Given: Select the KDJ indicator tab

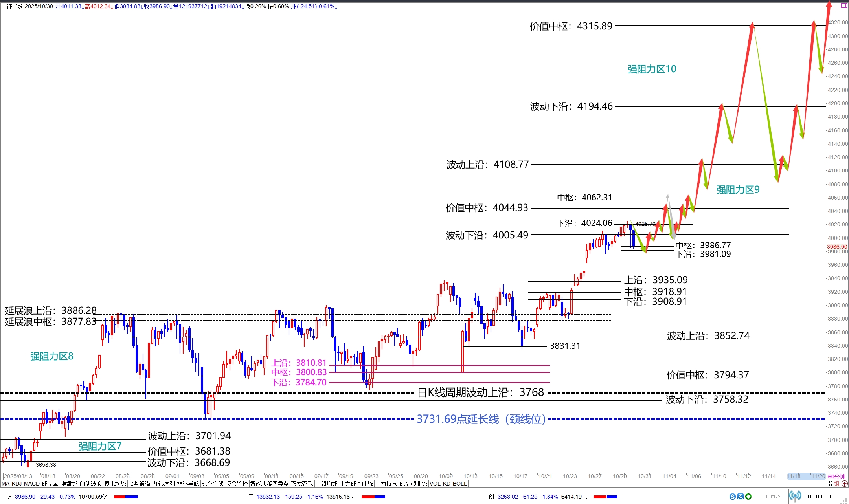Looking at the screenshot, I should click(17, 484).
